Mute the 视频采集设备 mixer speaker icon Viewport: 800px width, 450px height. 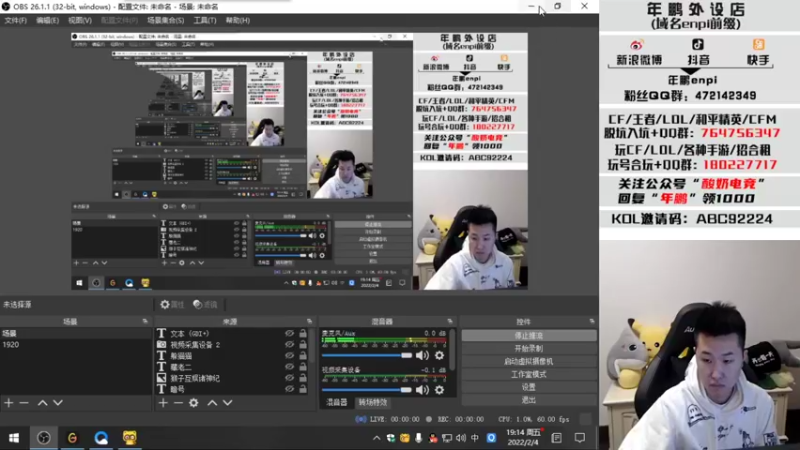point(422,390)
